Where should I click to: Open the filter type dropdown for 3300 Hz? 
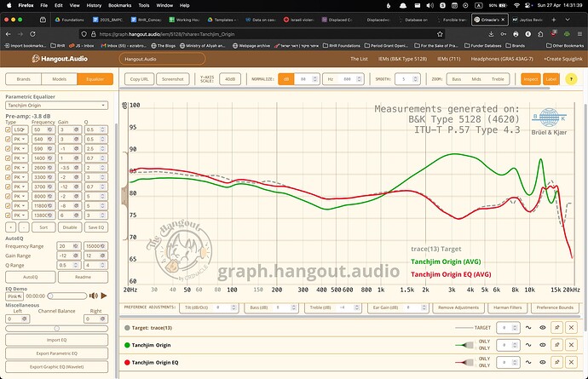pyautogui.click(x=20, y=177)
